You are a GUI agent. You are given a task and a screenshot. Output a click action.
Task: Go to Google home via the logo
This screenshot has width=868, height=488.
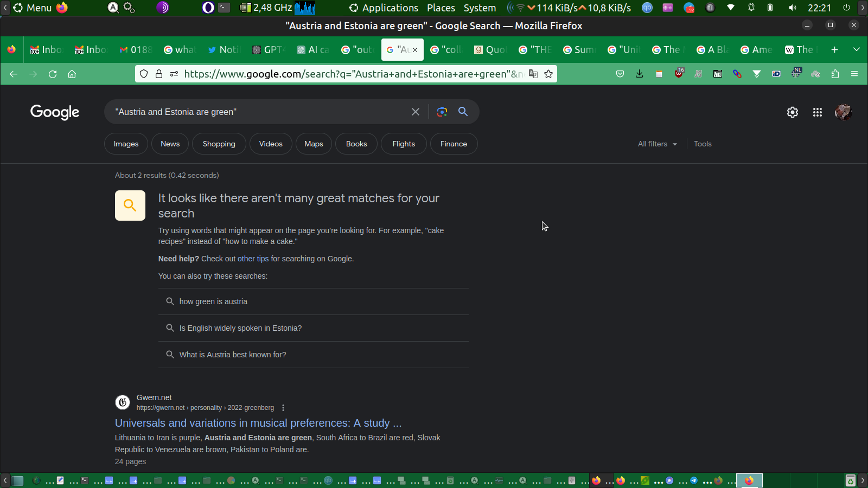coord(55,112)
